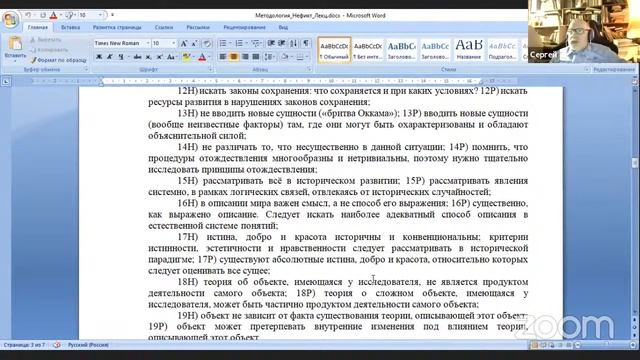Open the Font (Шрифт) dialog launcher
This screenshot has width=640, height=360.
[210, 70]
